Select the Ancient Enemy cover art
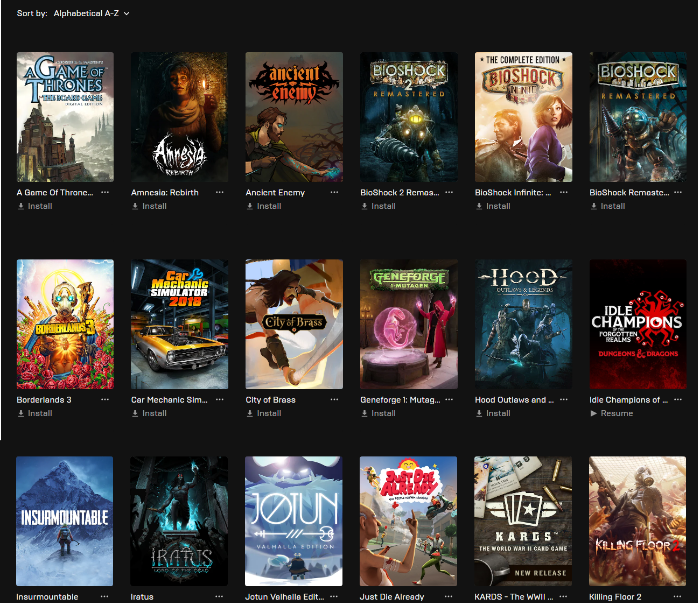Image resolution: width=700 pixels, height=605 pixels. pyautogui.click(x=294, y=117)
